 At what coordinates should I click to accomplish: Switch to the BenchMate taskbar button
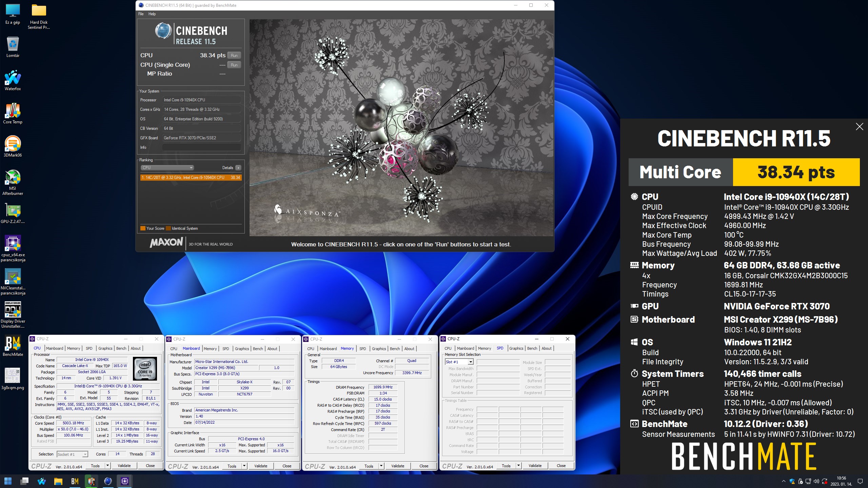75,481
